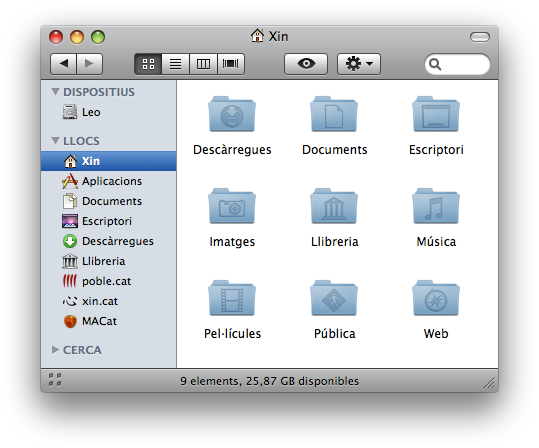The width and height of the screenshot is (539, 448).
Task: Select the Llibreria folder icon
Action: [x=334, y=206]
